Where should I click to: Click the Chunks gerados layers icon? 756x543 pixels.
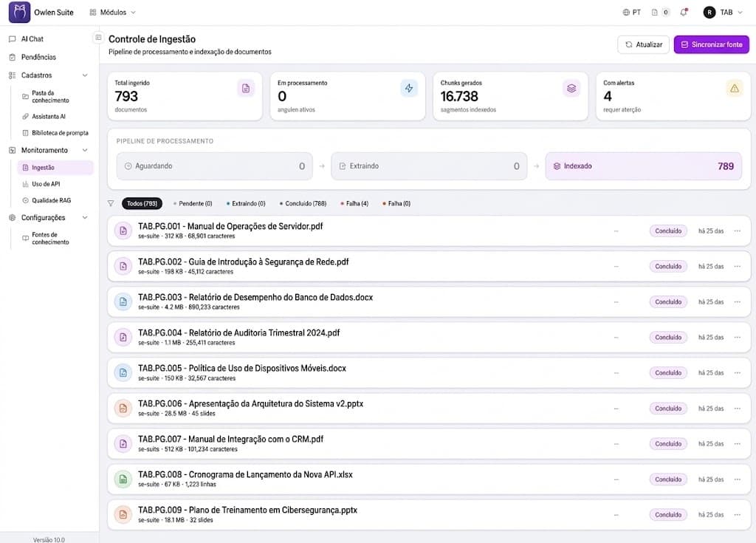click(x=571, y=89)
